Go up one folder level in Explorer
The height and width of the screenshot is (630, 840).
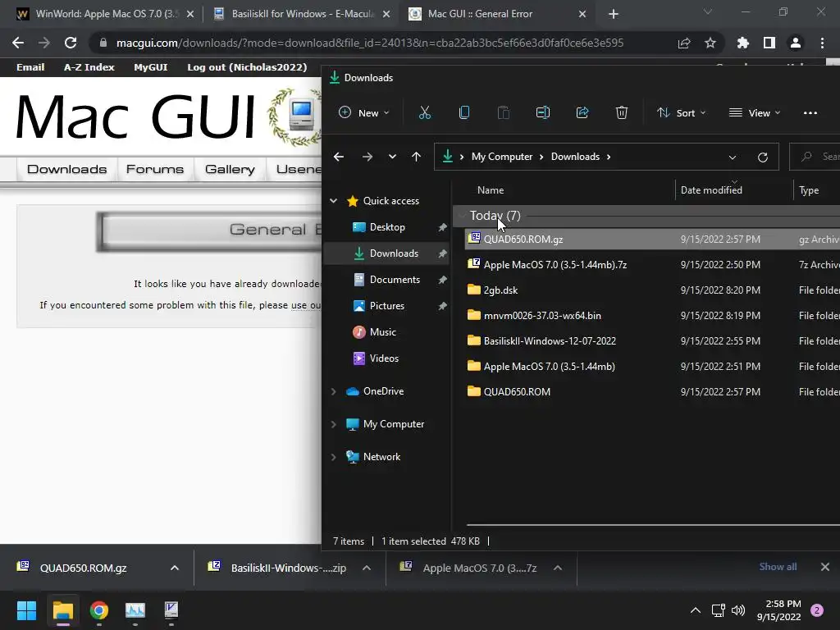(x=416, y=157)
